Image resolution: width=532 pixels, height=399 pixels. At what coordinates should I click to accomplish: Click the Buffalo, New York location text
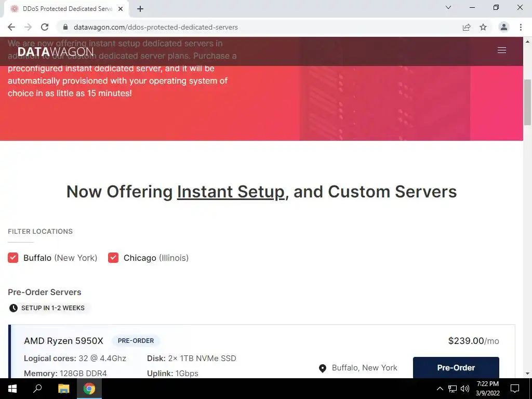364,368
